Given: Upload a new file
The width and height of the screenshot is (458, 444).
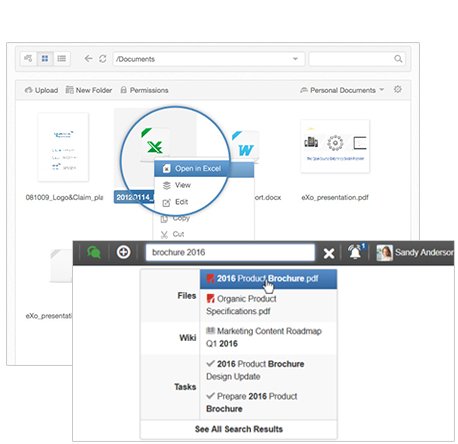Looking at the screenshot, I should tap(41, 90).
